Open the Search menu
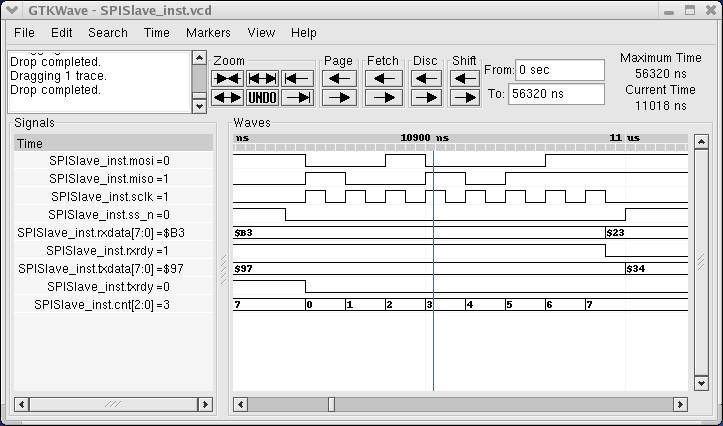The width and height of the screenshot is (723, 426). (x=108, y=32)
